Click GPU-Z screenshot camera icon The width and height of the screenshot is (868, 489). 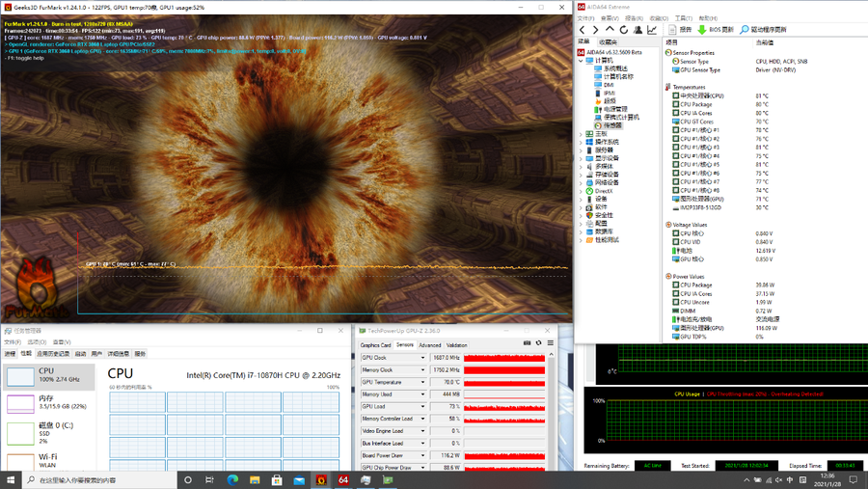click(x=527, y=343)
